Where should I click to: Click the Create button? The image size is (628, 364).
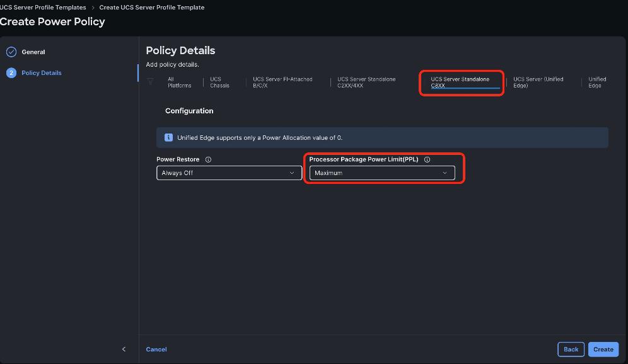pos(603,349)
